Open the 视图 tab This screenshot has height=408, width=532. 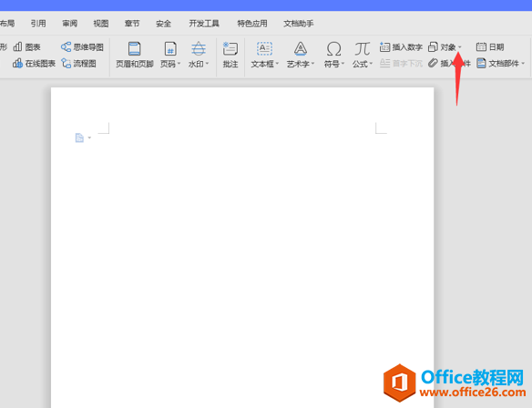pos(101,24)
